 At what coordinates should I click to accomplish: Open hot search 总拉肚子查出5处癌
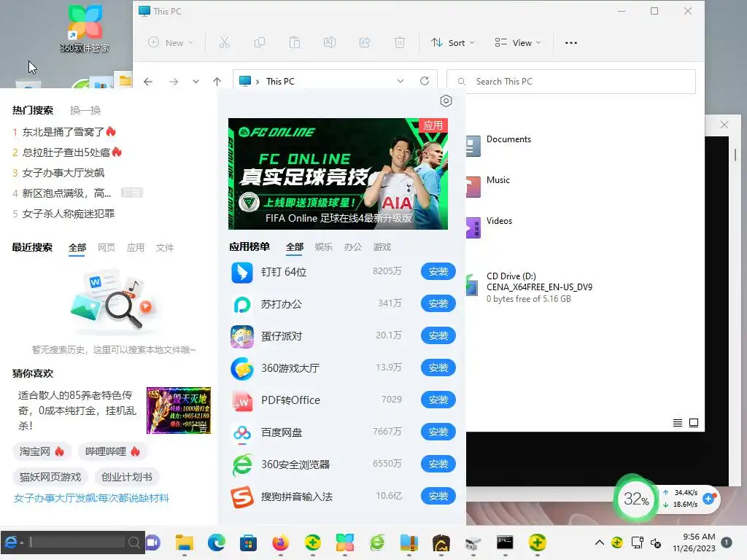(66, 152)
